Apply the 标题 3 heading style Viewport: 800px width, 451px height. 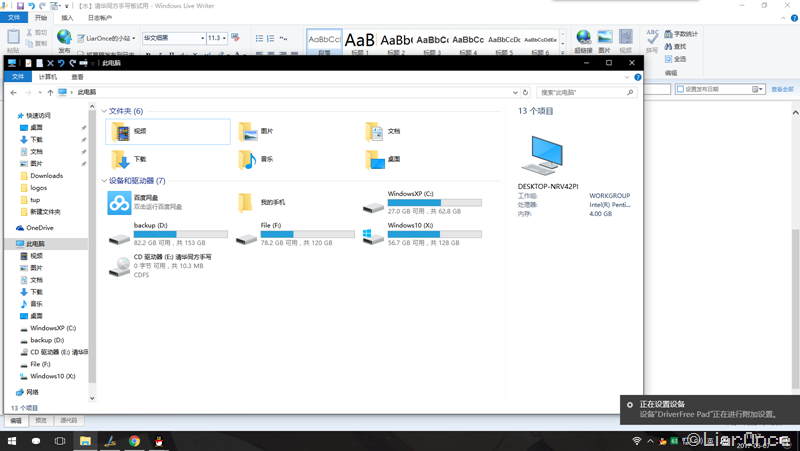click(432, 42)
